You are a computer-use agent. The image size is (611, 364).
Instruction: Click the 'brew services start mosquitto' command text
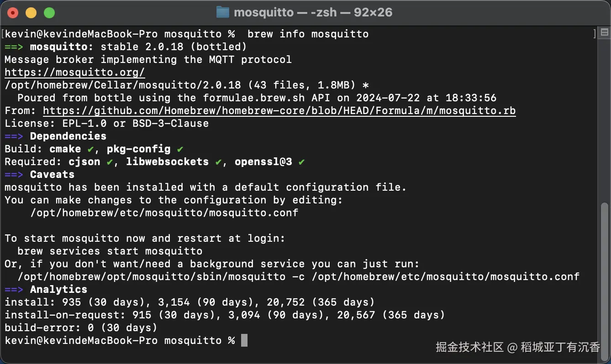110,251
